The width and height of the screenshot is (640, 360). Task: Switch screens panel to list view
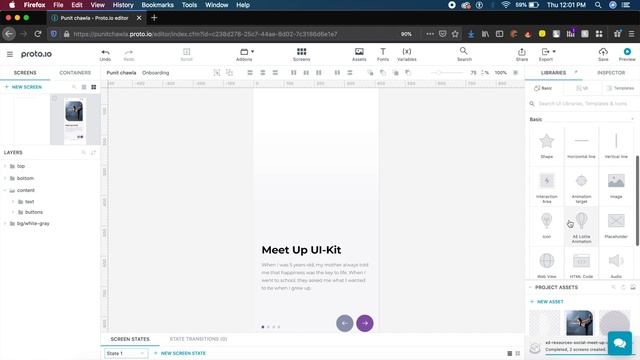click(84, 87)
